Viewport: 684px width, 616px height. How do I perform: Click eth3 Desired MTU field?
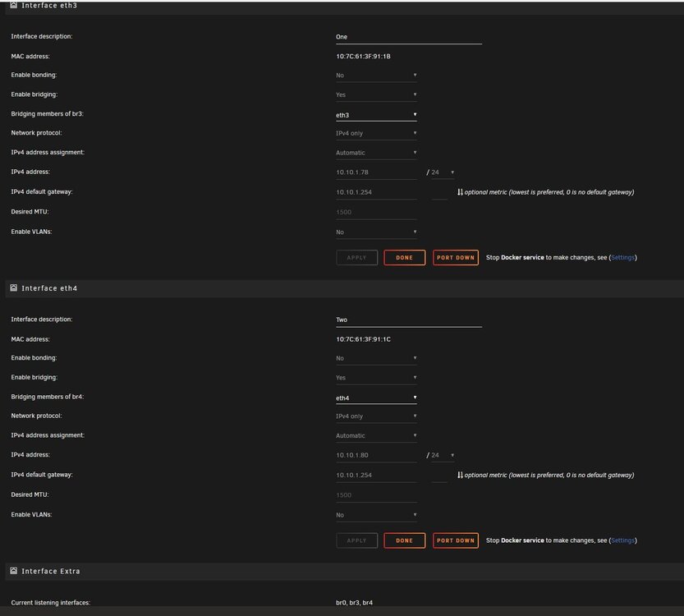(376, 213)
